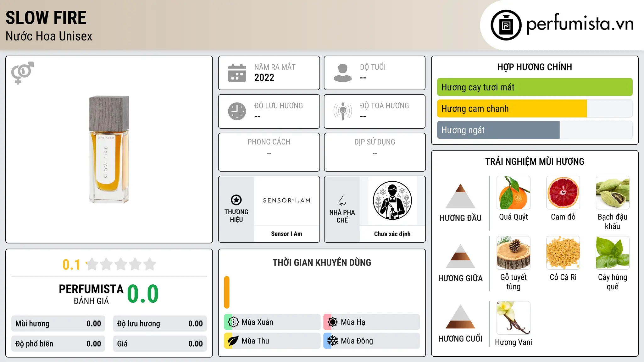Click the Giá score row

160,344
